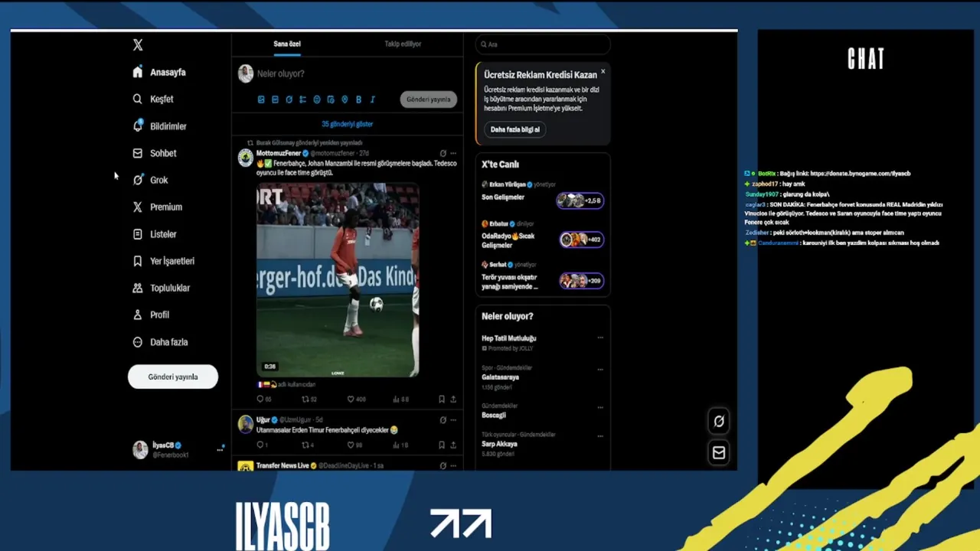Open the floating Grok button
The height and width of the screenshot is (551, 980).
tap(718, 421)
